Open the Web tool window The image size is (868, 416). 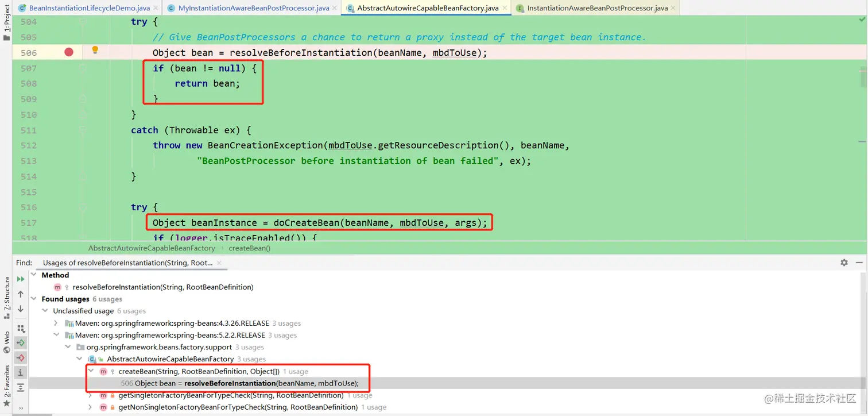pyautogui.click(x=6, y=341)
